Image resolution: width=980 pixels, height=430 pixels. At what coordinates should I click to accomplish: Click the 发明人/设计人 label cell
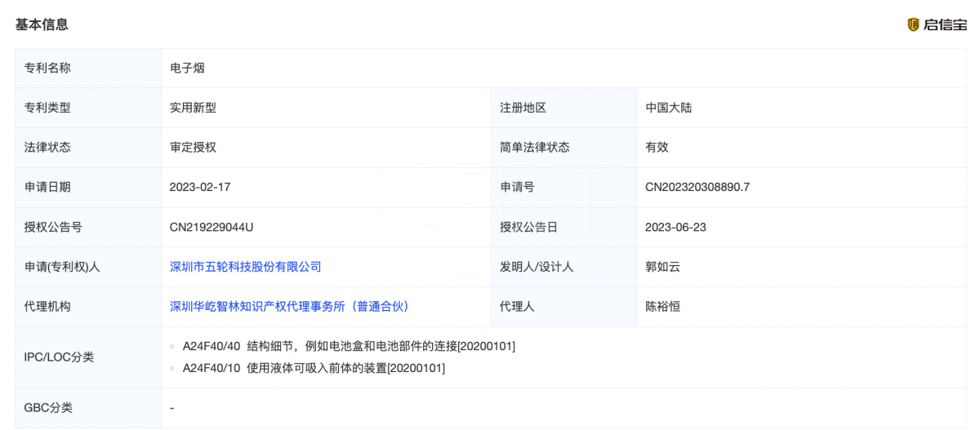coord(563,267)
